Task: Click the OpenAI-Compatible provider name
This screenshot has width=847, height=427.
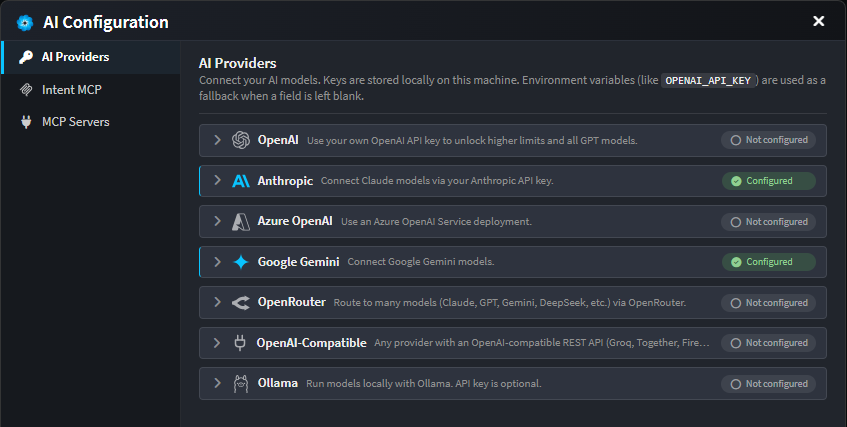Action: coord(311,343)
